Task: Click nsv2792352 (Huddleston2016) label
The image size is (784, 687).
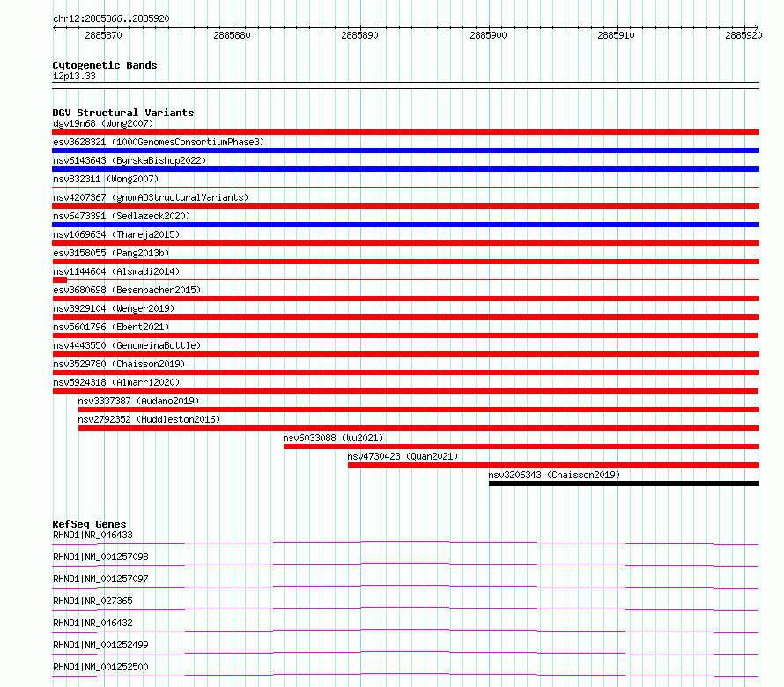Action: point(149,419)
